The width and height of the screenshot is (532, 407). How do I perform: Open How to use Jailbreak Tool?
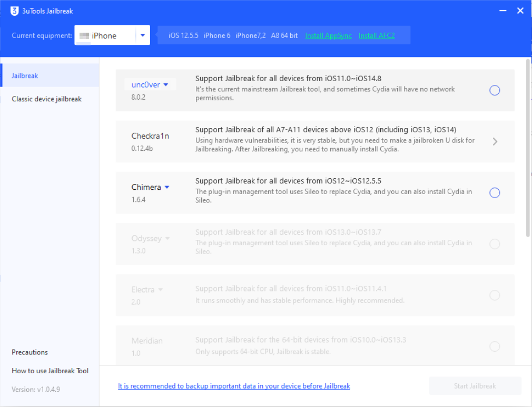50,371
